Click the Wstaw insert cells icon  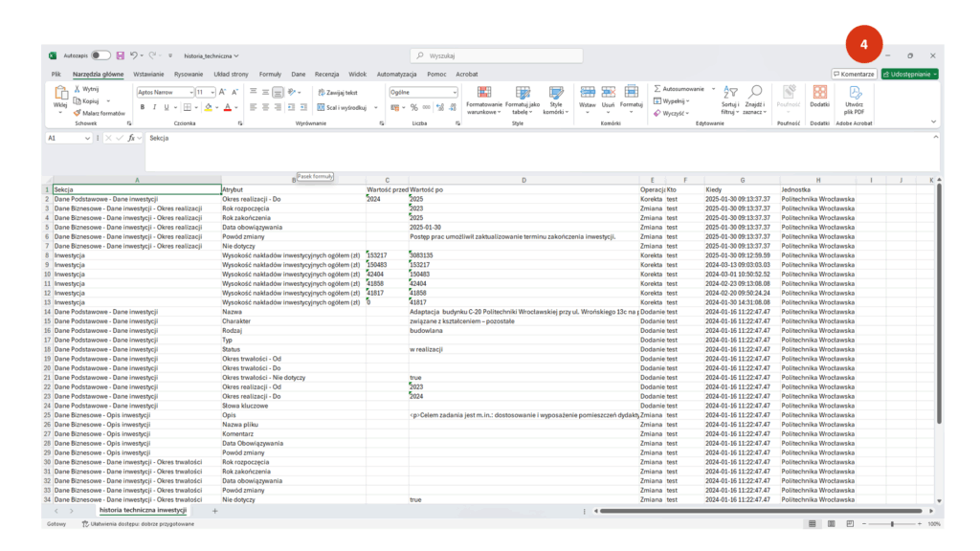588,93
